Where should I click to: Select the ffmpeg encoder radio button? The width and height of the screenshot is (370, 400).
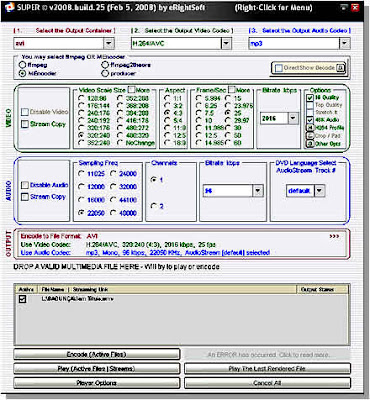click(23, 65)
